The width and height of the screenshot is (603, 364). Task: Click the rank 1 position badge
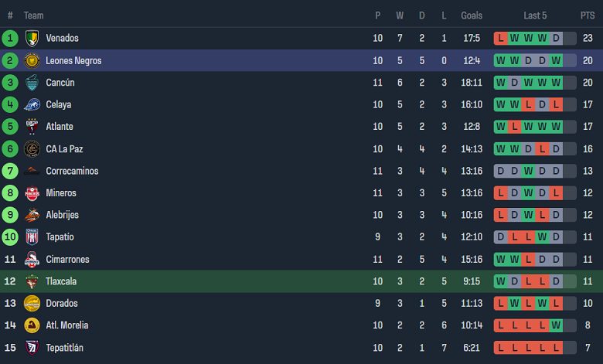(10, 39)
